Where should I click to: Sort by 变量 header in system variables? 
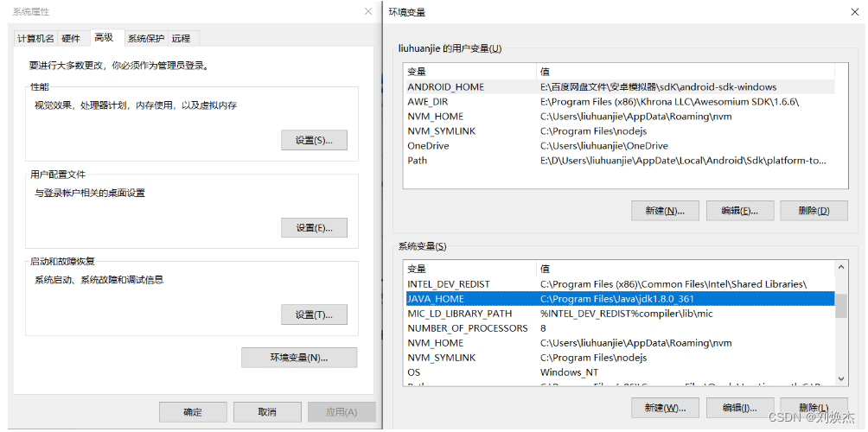click(470, 269)
